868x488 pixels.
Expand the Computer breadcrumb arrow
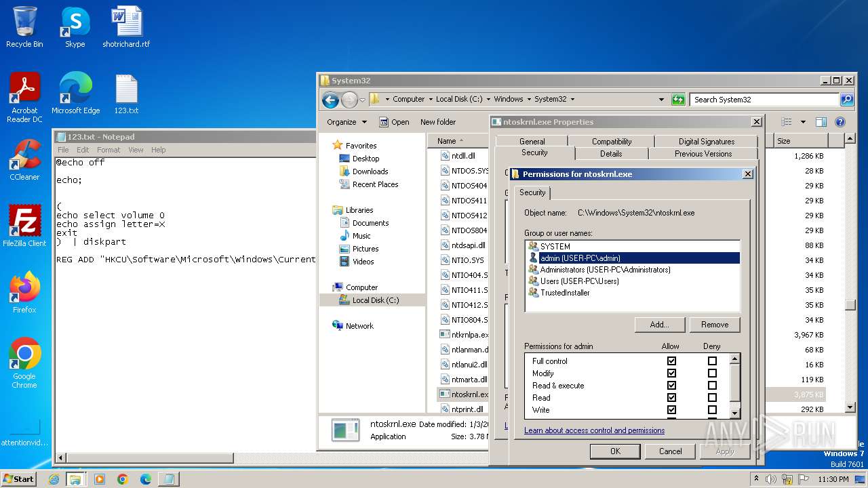430,99
